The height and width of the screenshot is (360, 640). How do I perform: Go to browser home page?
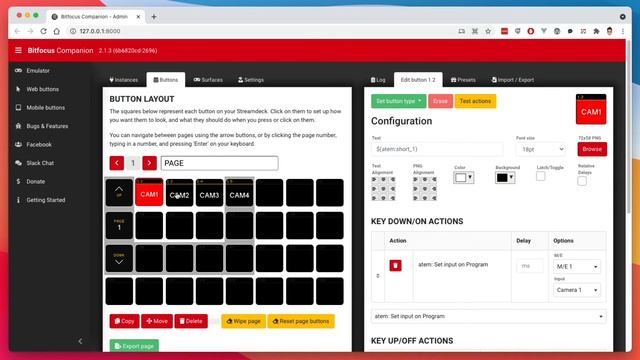[x=57, y=31]
